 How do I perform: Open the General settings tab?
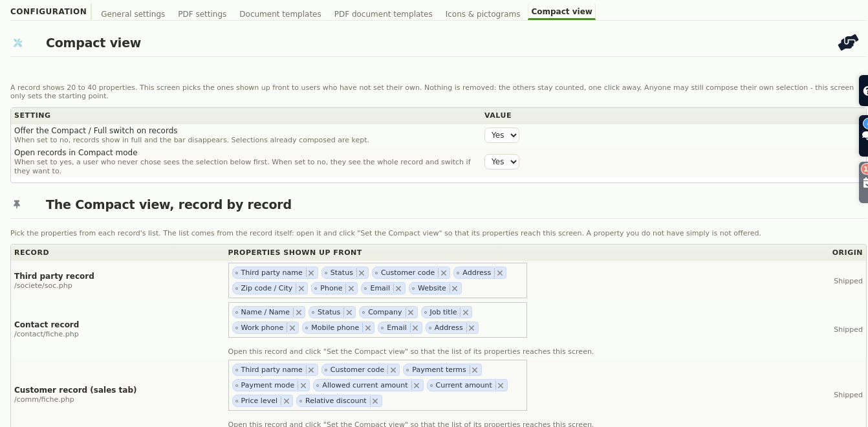coord(133,14)
